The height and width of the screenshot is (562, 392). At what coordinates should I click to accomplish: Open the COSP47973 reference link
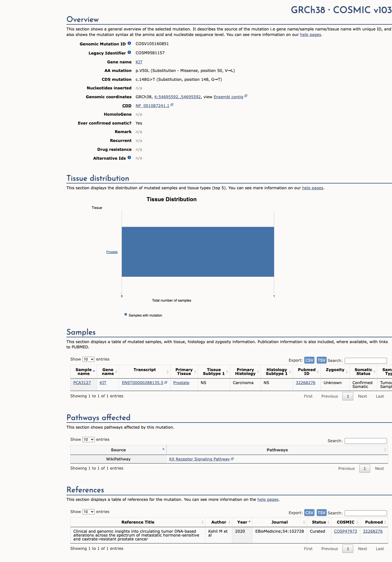(x=345, y=531)
